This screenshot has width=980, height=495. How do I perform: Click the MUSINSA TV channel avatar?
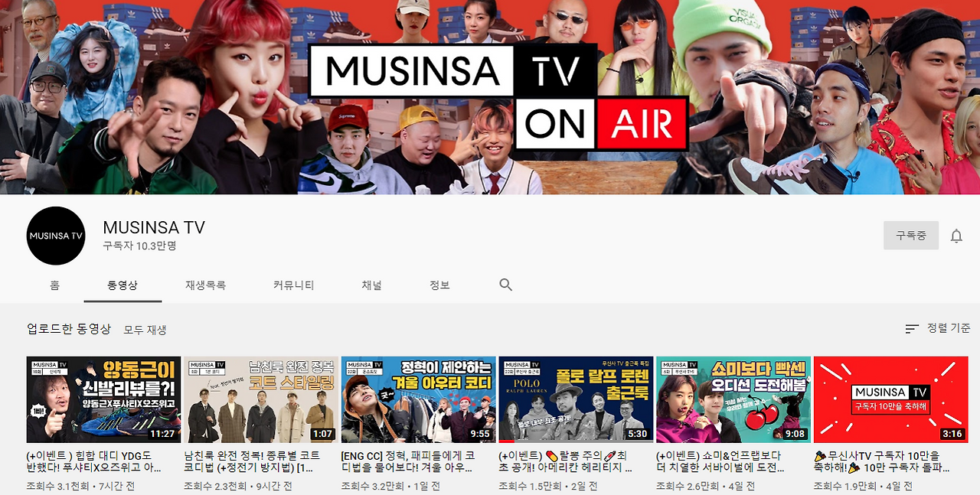pos(56,236)
